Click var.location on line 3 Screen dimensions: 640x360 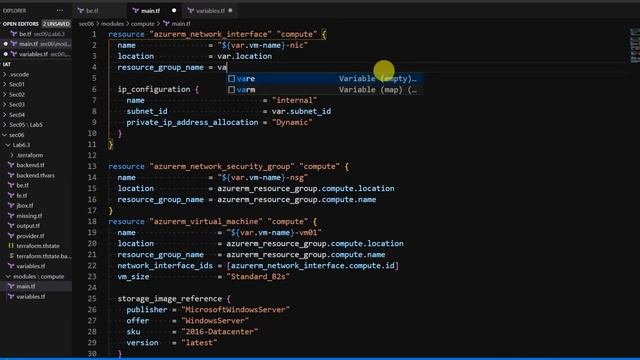(244, 56)
